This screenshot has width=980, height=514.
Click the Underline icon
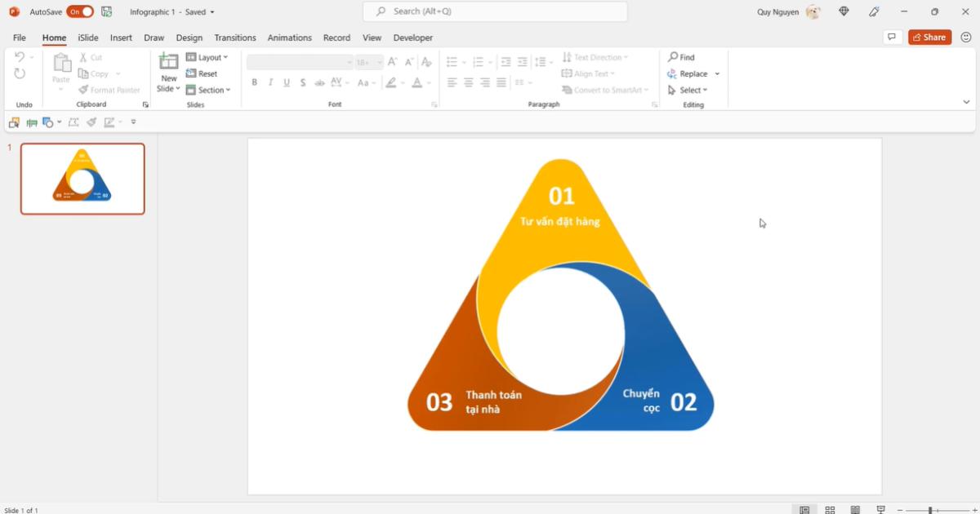pos(287,82)
